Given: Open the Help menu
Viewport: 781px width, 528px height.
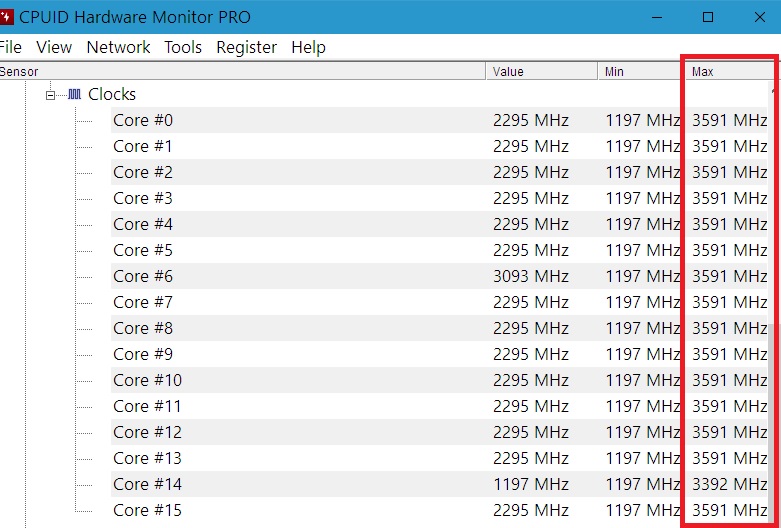Looking at the screenshot, I should click(308, 47).
